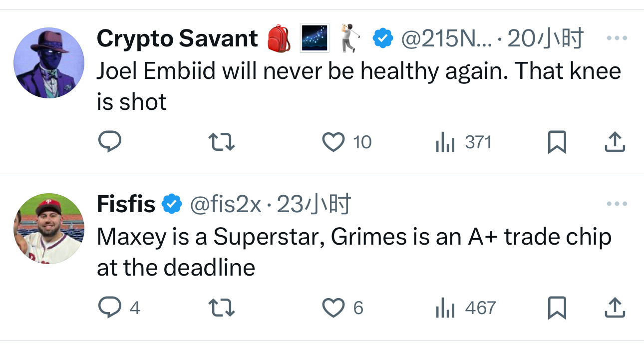Click the 23小时 timestamp on Fisfis's tweet
644x346 pixels.
point(314,204)
